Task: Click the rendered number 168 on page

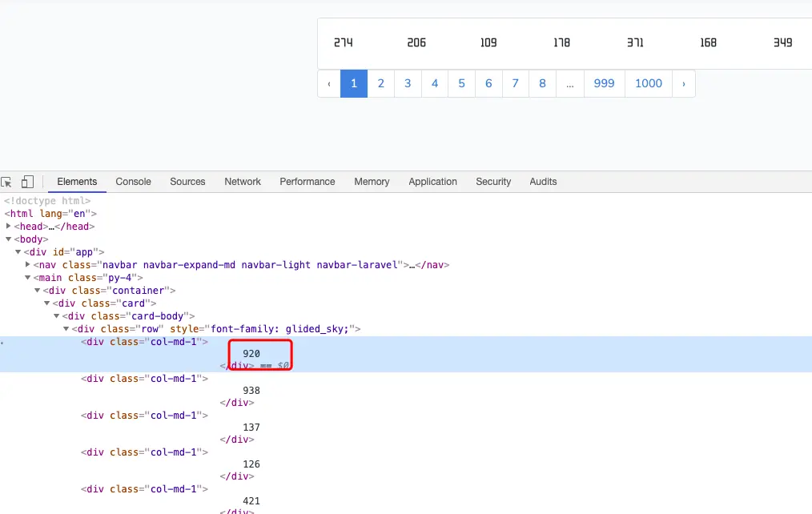Action: tap(708, 42)
